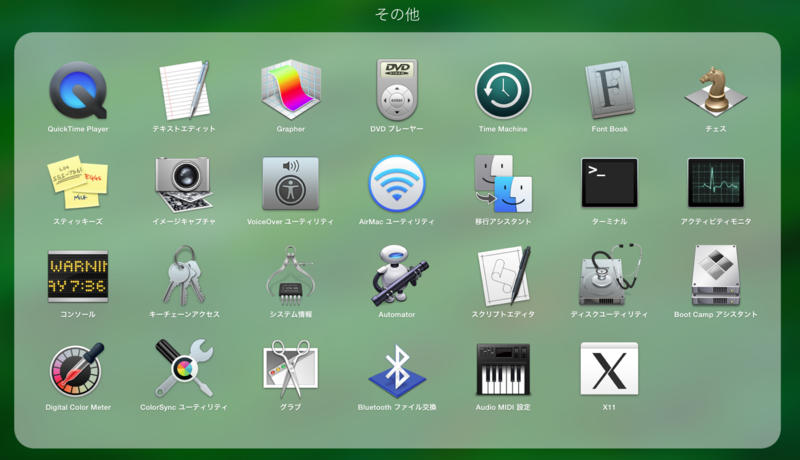Launch the X11 app

[610, 369]
